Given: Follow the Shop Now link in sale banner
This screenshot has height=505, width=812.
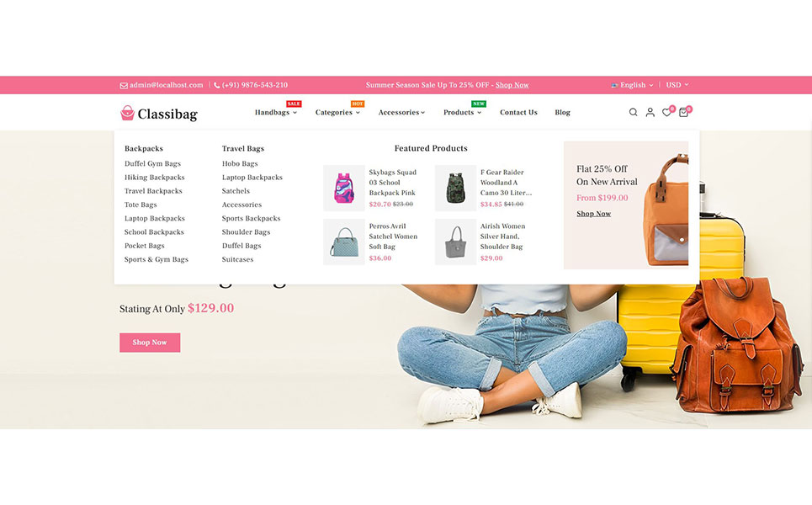Looking at the screenshot, I should 512,85.
